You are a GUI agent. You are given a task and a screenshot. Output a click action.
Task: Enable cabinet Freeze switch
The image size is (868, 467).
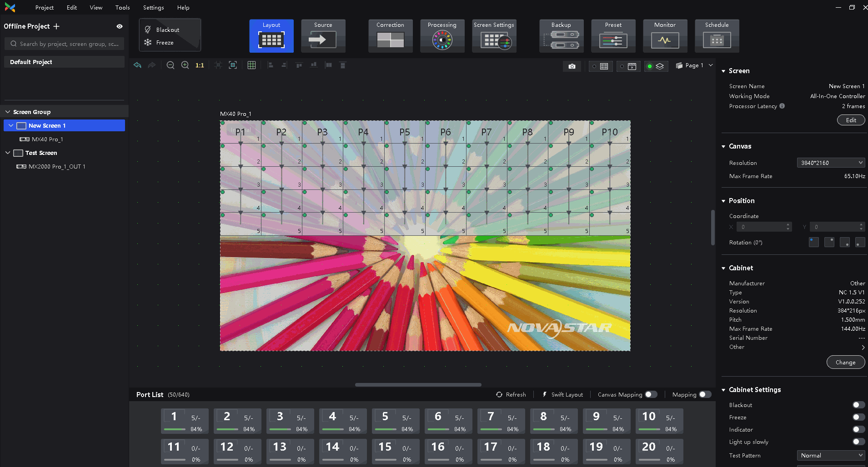(x=858, y=417)
